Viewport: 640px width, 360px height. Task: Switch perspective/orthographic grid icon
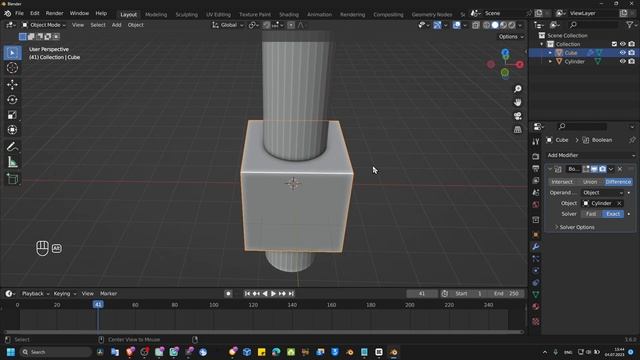point(518,129)
